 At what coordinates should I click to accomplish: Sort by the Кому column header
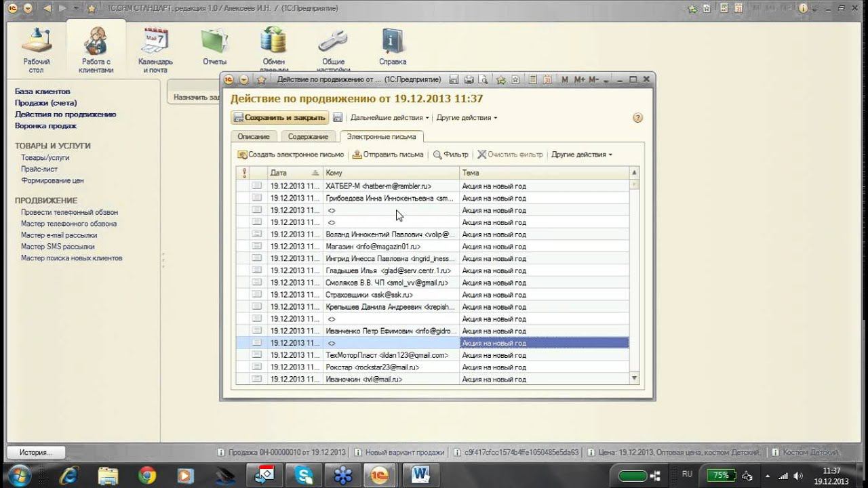(x=391, y=173)
